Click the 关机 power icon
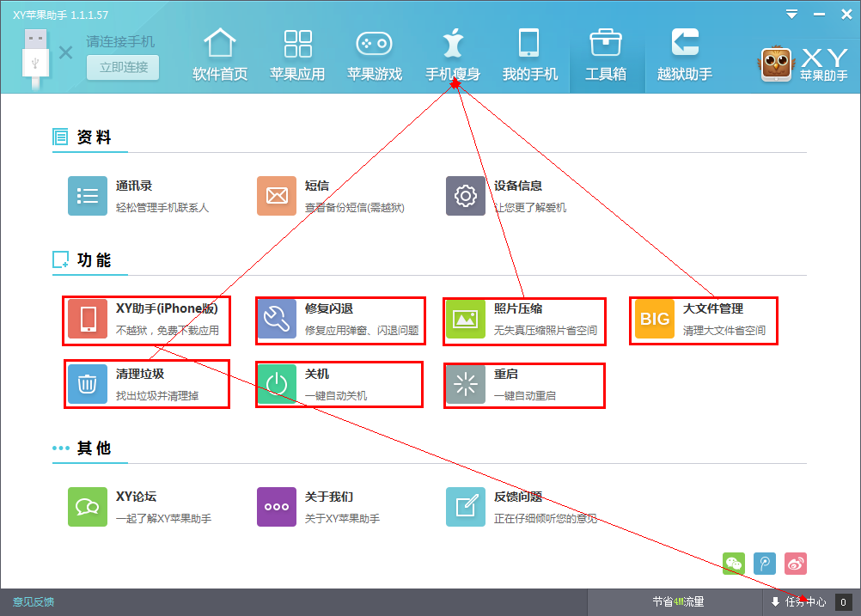The width and height of the screenshot is (861, 616). tap(277, 384)
